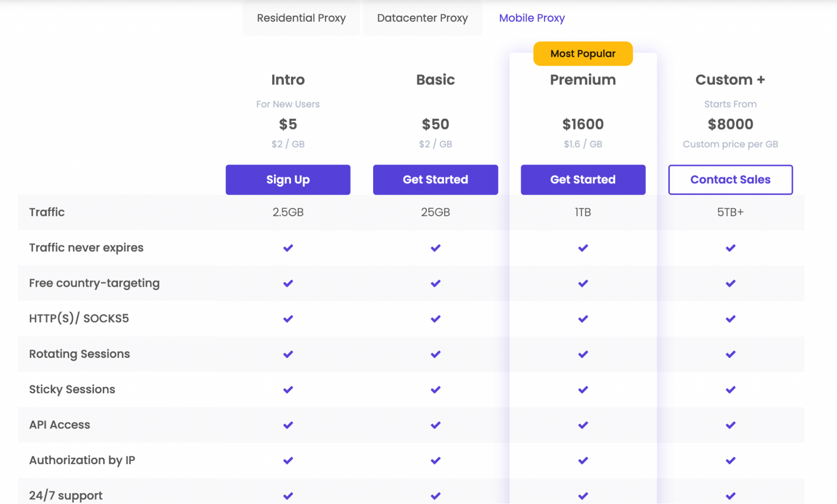Click Intro checkmark for Sticky Sessions
Screen dimensions: 837x504
pos(288,390)
